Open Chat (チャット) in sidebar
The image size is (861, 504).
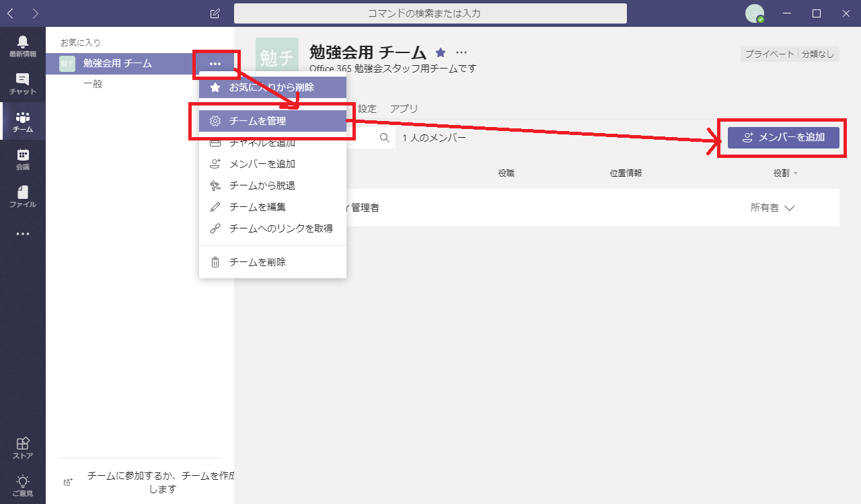(23, 83)
